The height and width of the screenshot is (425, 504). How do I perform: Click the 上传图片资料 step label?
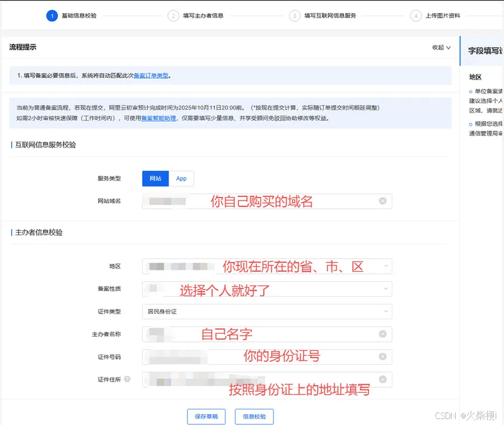click(443, 16)
